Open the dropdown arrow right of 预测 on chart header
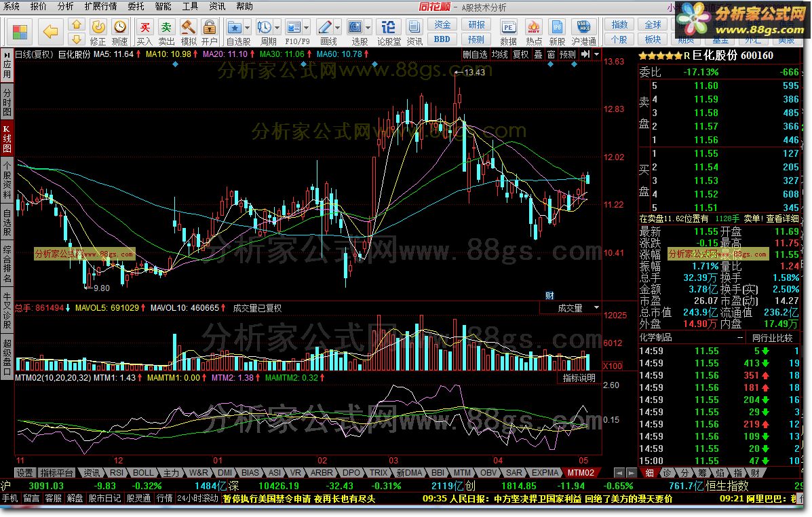 click(596, 54)
